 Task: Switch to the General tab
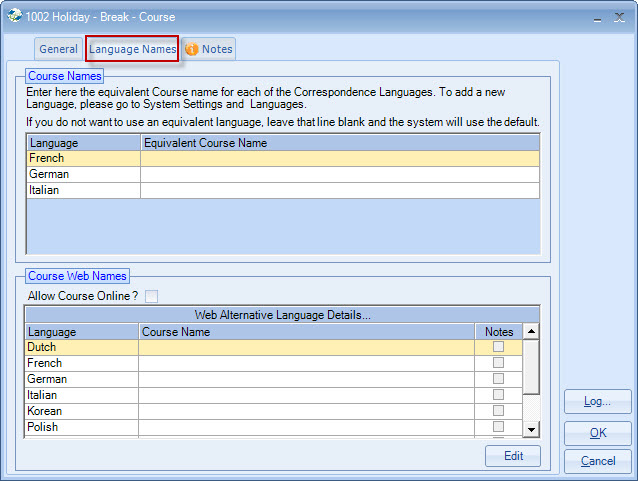(59, 49)
